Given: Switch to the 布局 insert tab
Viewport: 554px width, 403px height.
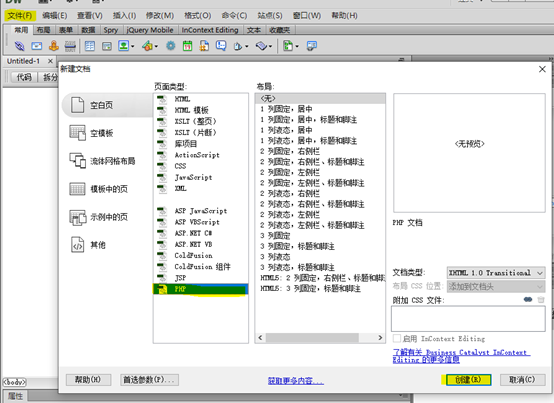Looking at the screenshot, I should (43, 30).
